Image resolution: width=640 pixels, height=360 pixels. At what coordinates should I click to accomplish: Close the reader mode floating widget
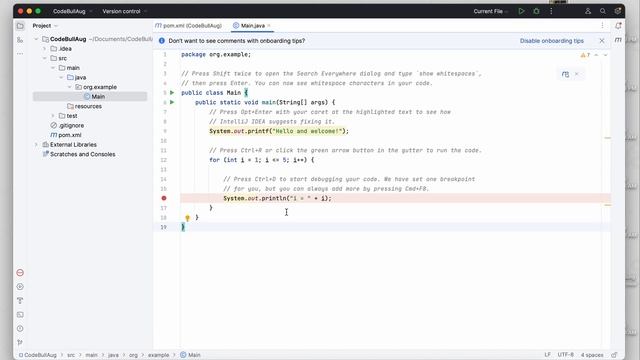tap(576, 74)
